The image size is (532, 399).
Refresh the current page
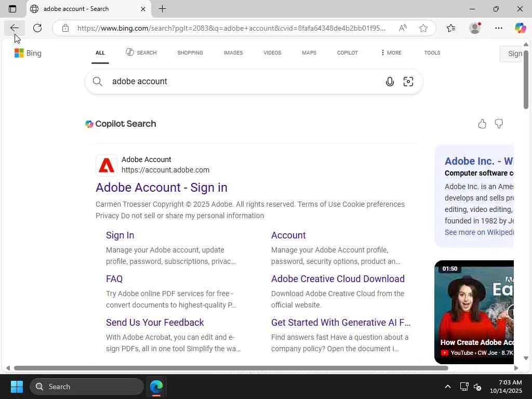point(37,28)
